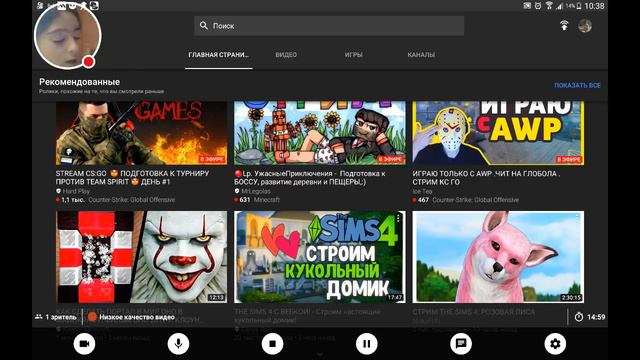The width and height of the screenshot is (640, 360).
Task: Tap the Рекомендованные section heading
Action: (x=80, y=82)
